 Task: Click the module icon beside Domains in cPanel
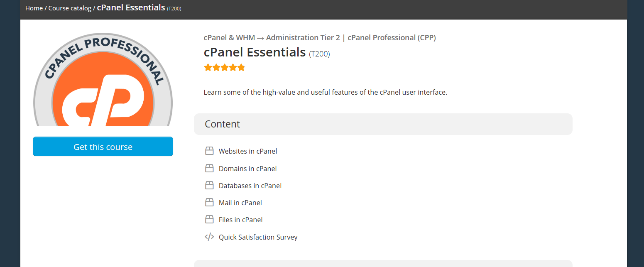[x=209, y=169]
